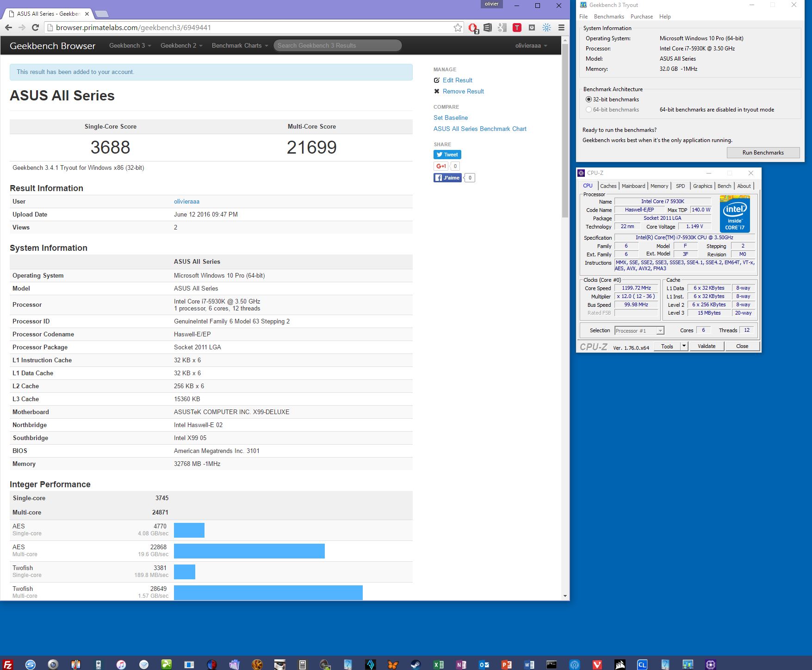The image size is (812, 670).
Task: Click the Tools button in CPU-Z
Action: [x=667, y=346]
